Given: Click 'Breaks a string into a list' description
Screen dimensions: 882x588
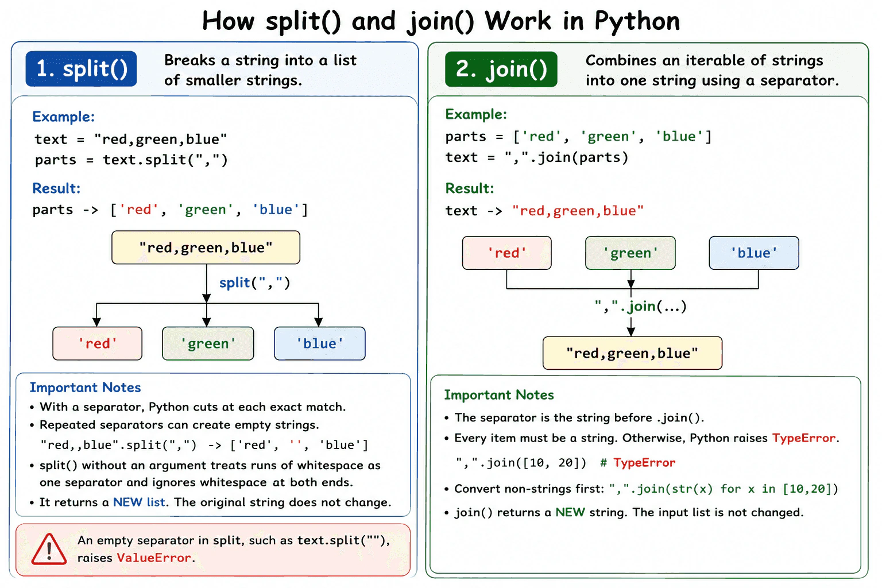Looking at the screenshot, I should 260,70.
